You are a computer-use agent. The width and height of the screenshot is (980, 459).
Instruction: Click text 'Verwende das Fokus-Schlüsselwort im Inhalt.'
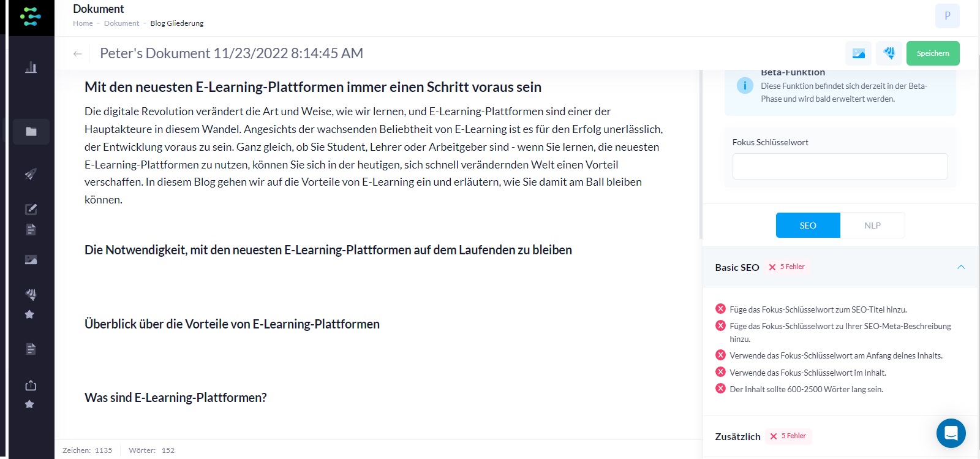[x=808, y=373]
